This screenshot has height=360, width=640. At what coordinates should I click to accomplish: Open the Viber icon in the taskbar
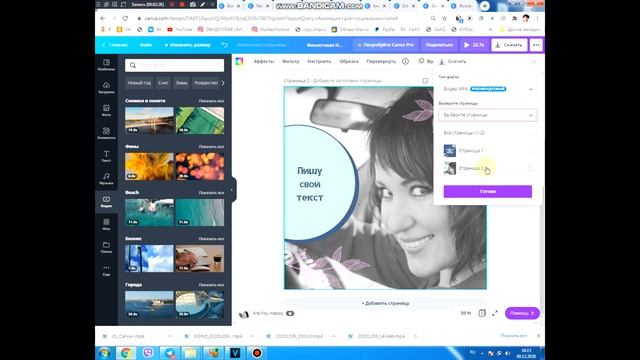tap(148, 353)
